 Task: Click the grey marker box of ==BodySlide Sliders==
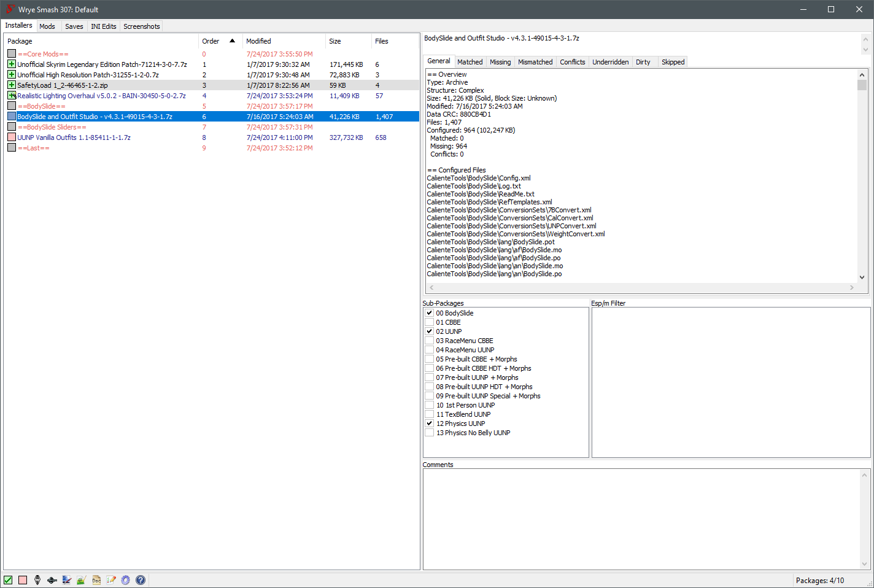[x=12, y=126]
